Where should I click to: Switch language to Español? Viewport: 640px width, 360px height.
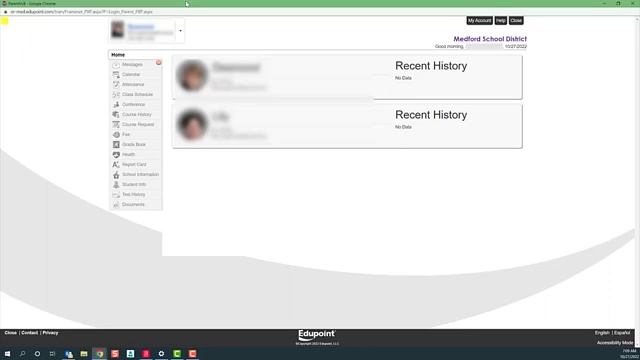coord(622,333)
